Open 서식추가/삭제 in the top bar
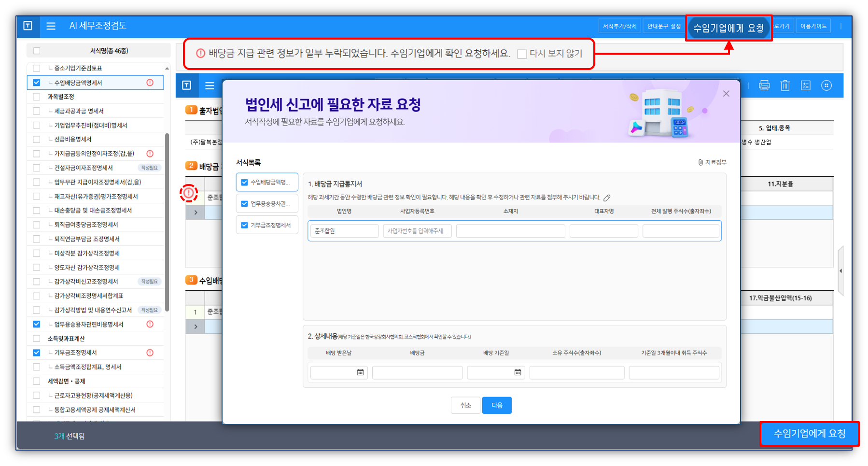The image size is (868, 466). (619, 26)
